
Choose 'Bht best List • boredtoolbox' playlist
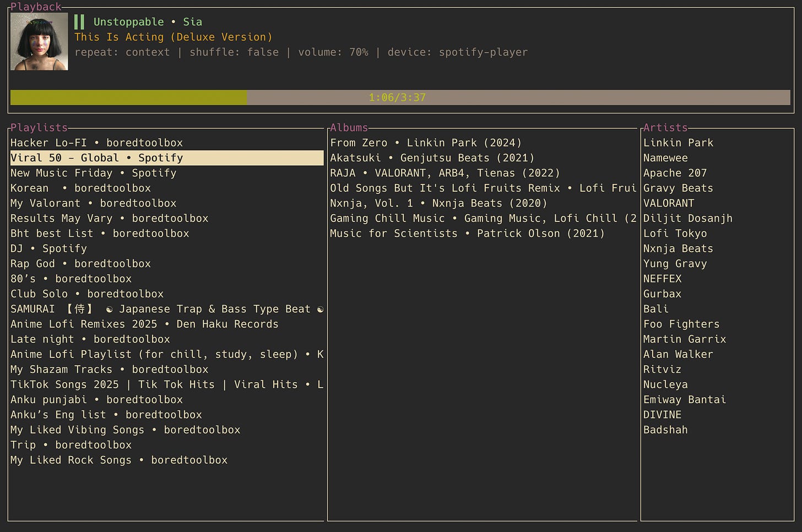pos(100,234)
